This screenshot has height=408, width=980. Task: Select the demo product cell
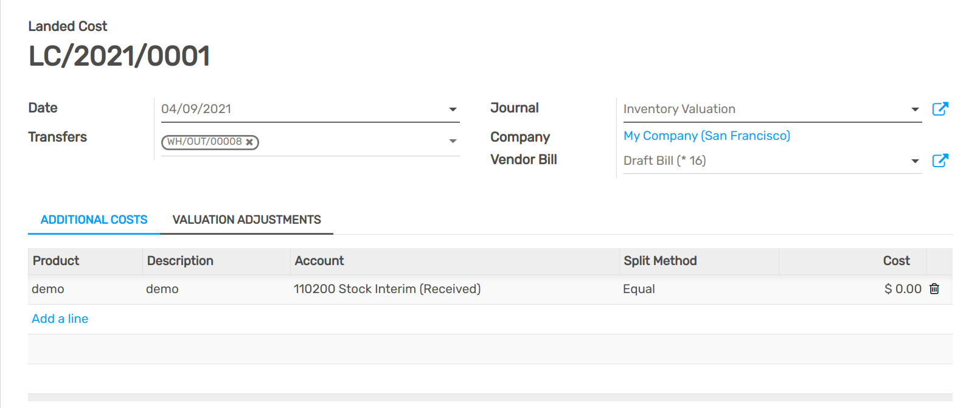tap(85, 289)
